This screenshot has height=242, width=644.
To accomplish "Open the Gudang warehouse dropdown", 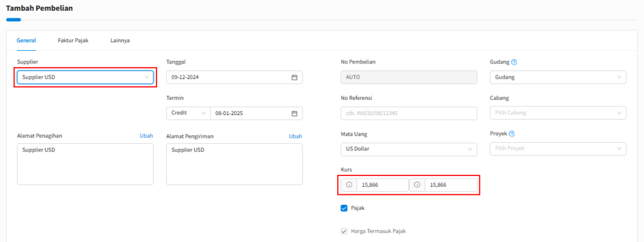I will point(558,77).
